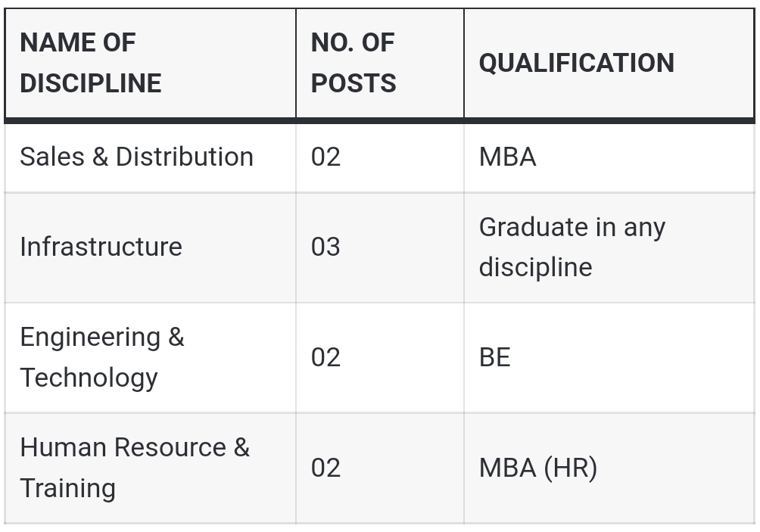Click the word Training in the last row
The image size is (760, 532).
click(x=67, y=488)
